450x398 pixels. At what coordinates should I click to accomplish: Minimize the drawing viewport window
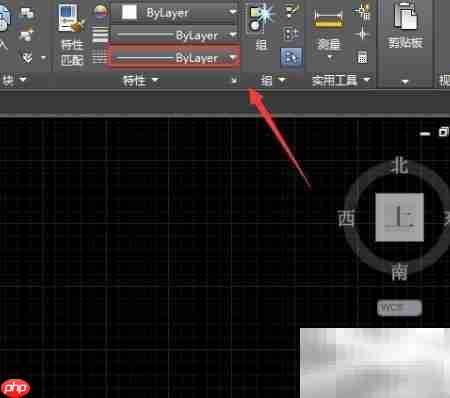click(x=425, y=133)
